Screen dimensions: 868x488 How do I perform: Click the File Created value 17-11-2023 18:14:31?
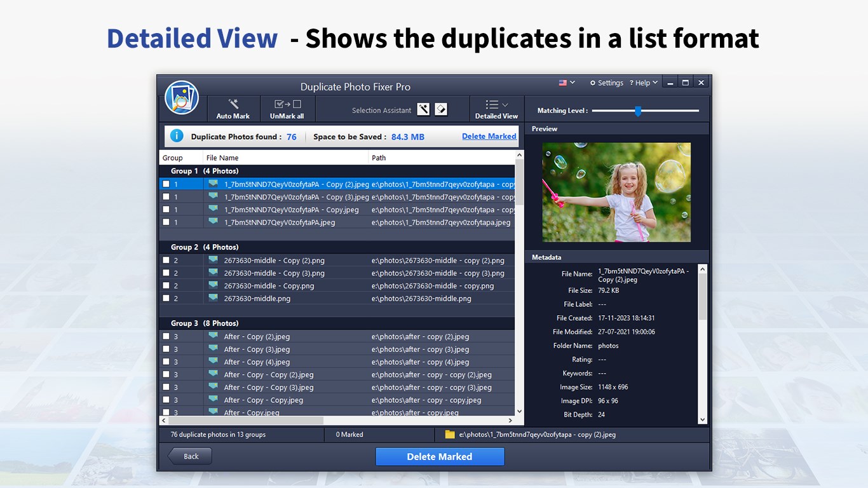pyautogui.click(x=626, y=318)
